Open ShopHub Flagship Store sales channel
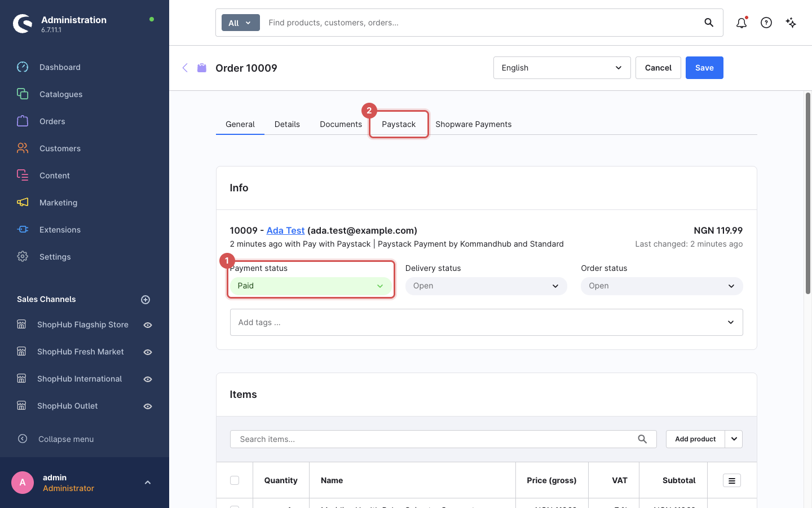Screen dimensions: 812x508 tap(83, 325)
